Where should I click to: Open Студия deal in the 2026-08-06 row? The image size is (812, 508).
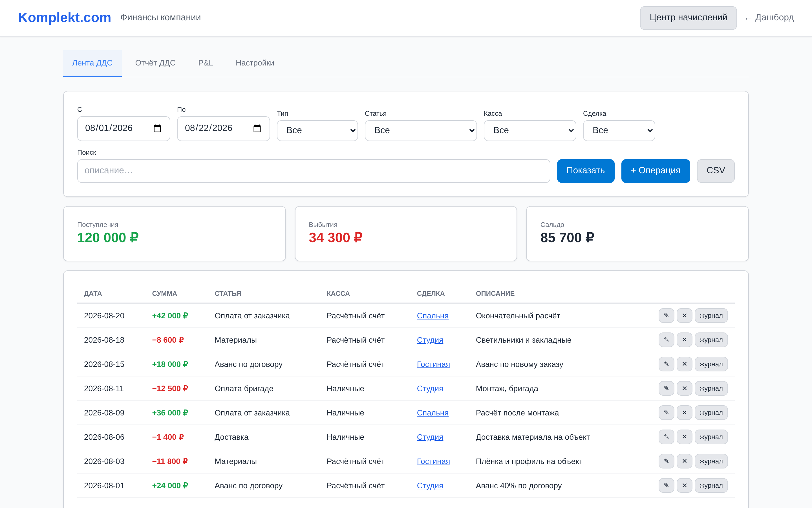(x=430, y=437)
